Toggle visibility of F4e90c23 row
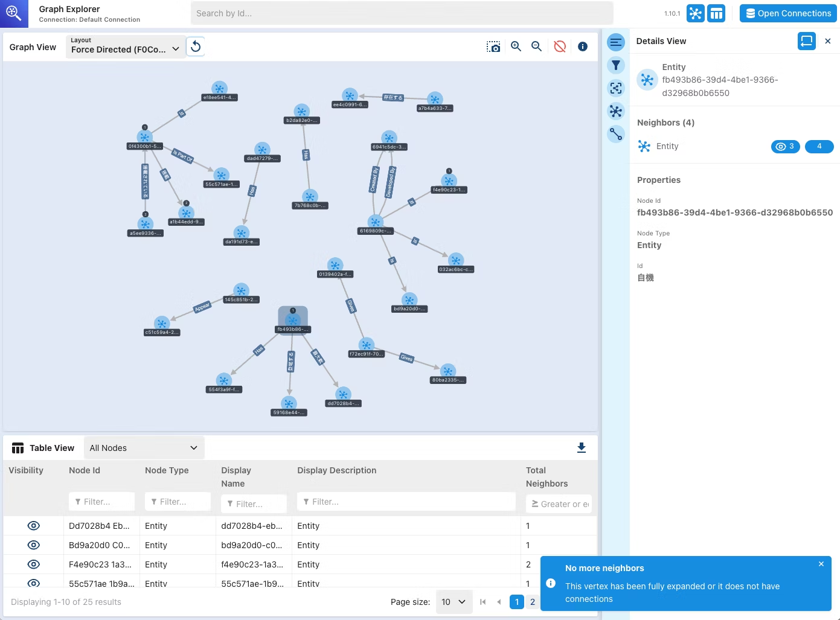Viewport: 840px width, 620px height. click(x=34, y=564)
